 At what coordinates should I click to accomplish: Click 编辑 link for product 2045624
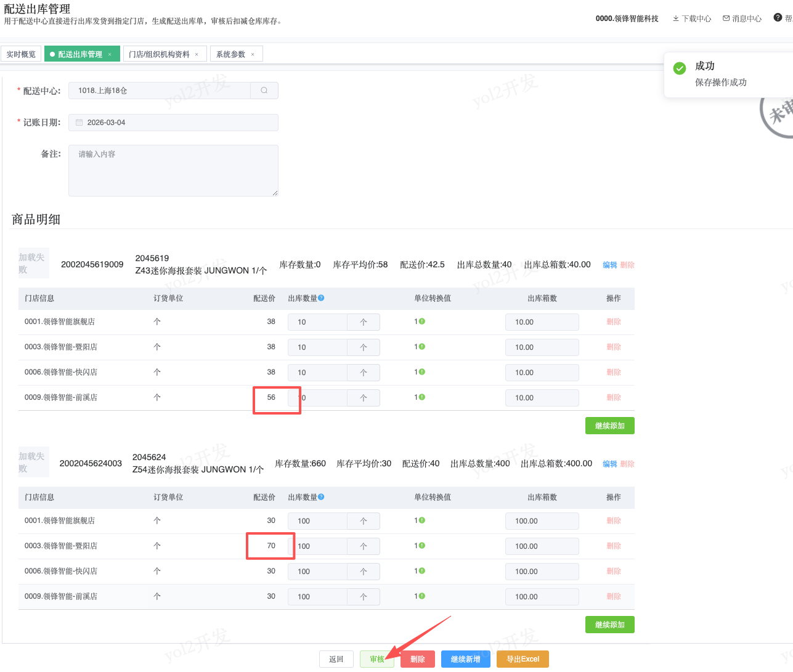pyautogui.click(x=610, y=464)
